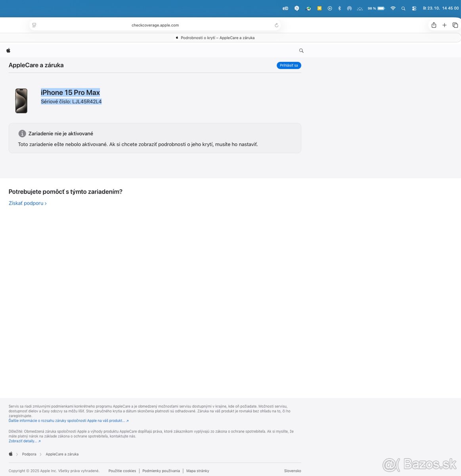This screenshot has width=461, height=476.
Task: Open the Wi-Fi menu in menu bar
Action: click(x=393, y=8)
